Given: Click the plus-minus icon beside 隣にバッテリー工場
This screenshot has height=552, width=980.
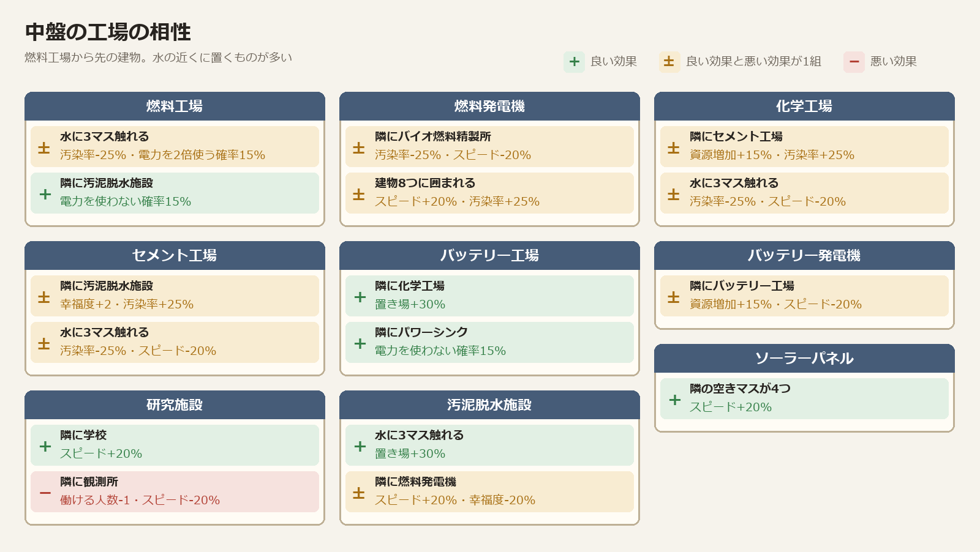Looking at the screenshot, I should click(674, 297).
